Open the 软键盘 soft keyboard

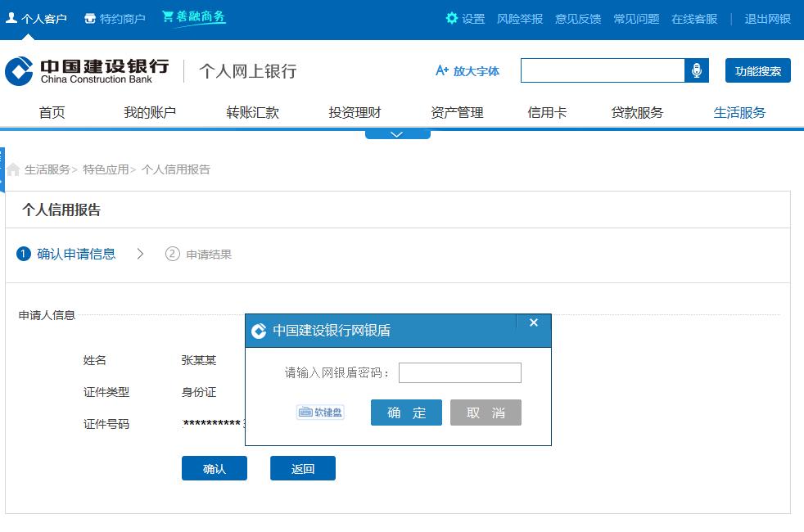pyautogui.click(x=319, y=413)
